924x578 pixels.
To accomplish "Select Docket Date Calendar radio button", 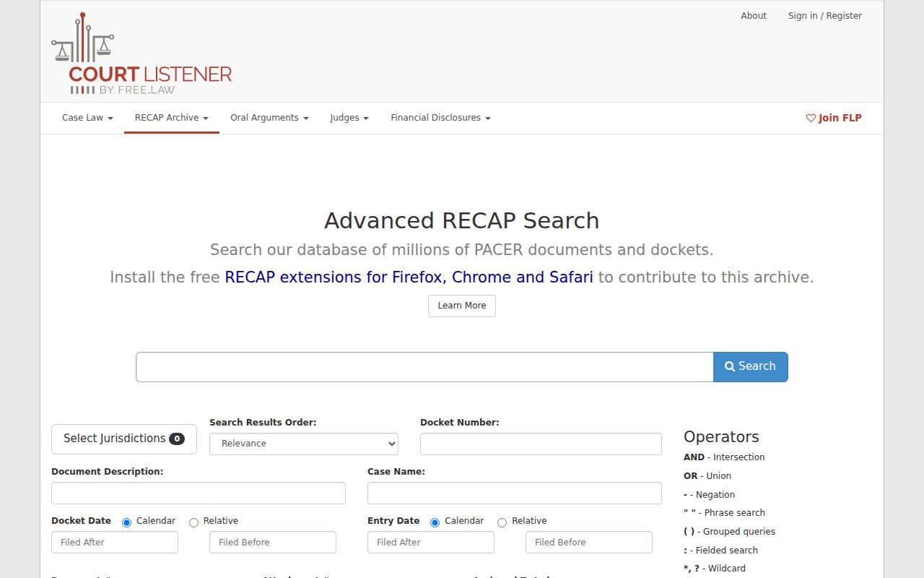I will [x=126, y=522].
